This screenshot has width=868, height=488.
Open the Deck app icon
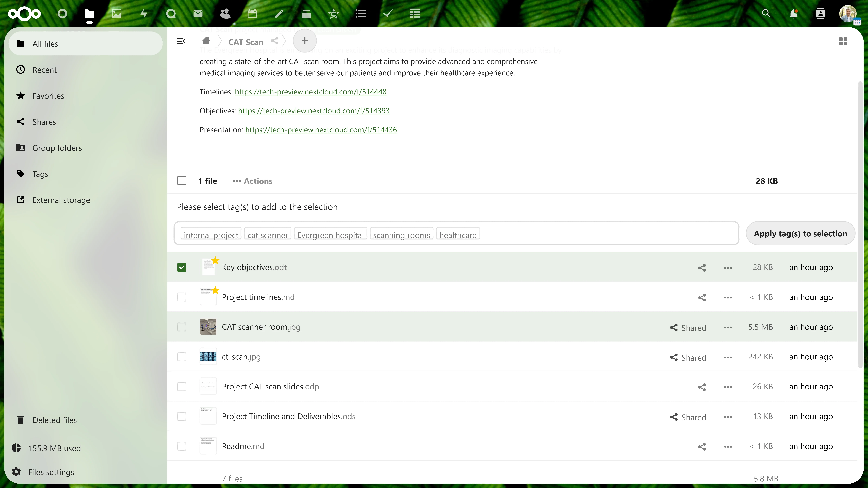(x=306, y=14)
